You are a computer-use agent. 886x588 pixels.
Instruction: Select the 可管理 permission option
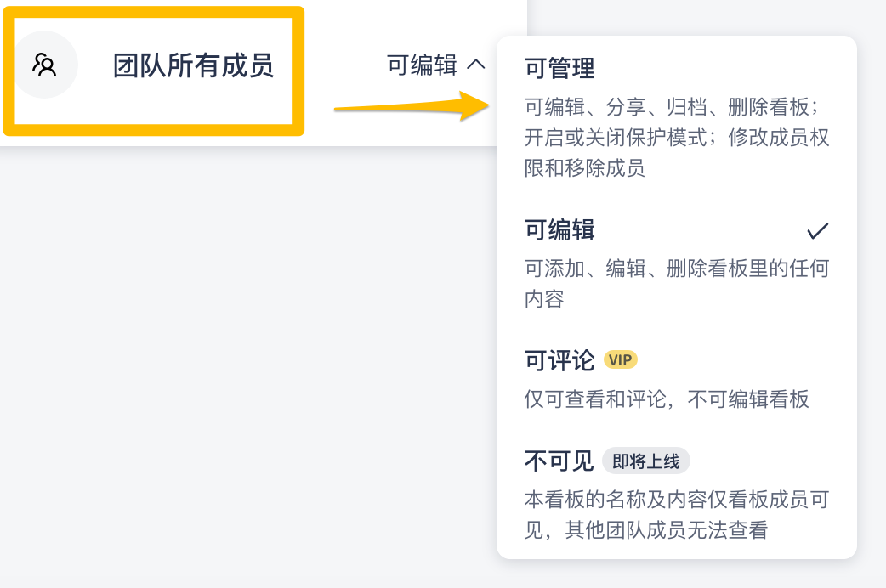pos(559,68)
